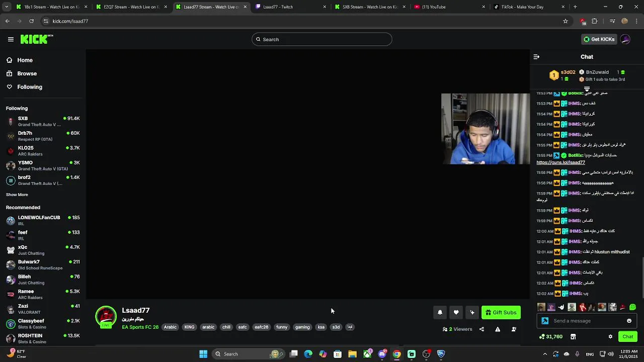Switch to YouTube tab
The width and height of the screenshot is (644, 362).
[x=449, y=7]
